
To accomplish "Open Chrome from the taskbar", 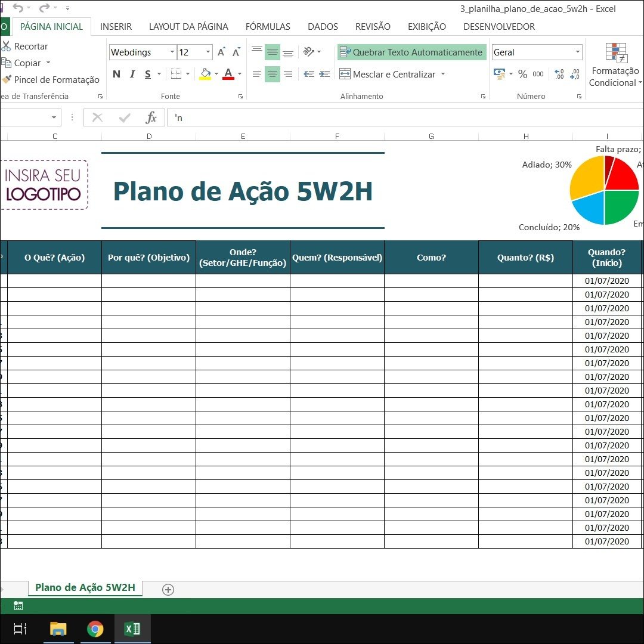I will [x=95, y=629].
